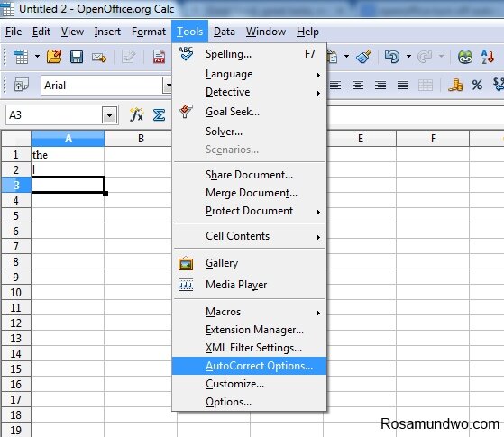
Task: Open the Name Box dropdown arrow
Action: pos(110,115)
